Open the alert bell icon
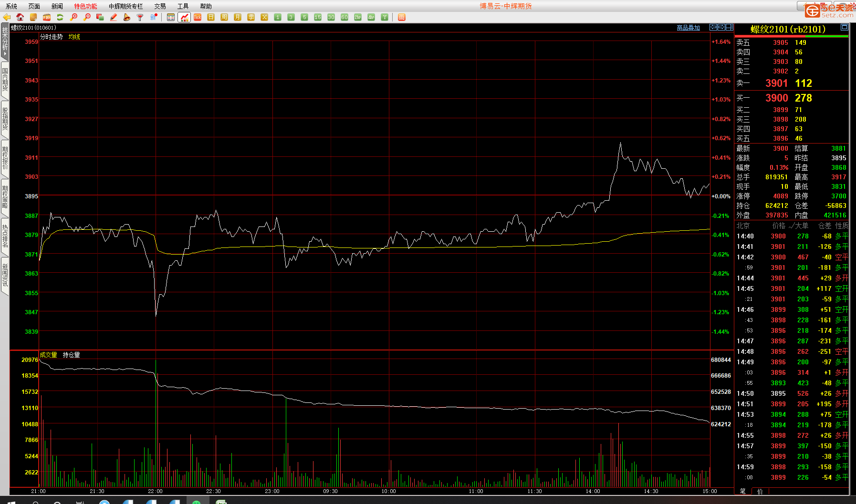This screenshot has height=504, width=856. pos(127,17)
